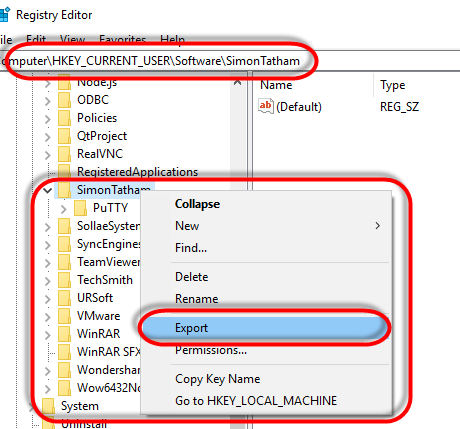Click the Wow6432Node folder icon

64,388
